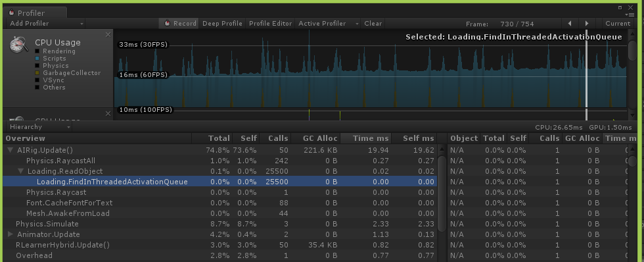Sort by Calls column in main hierarchy
This screenshot has width=644, height=262.
[275, 138]
